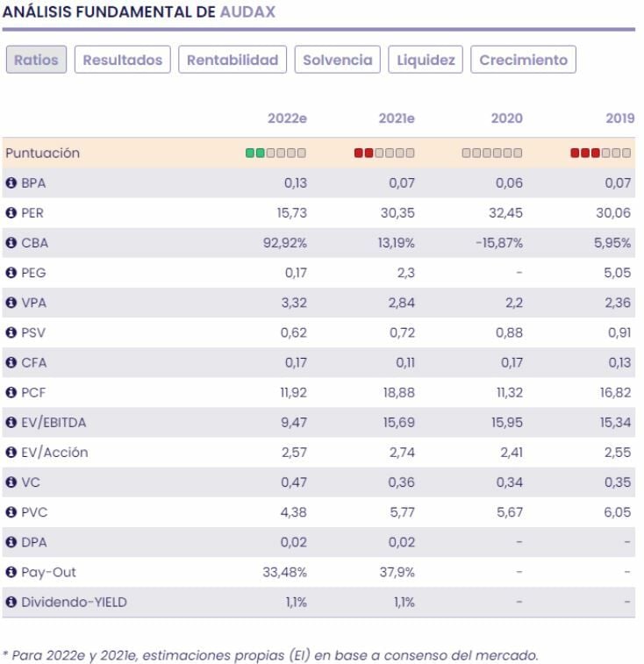Image resolution: width=644 pixels, height=664 pixels.
Task: Open the CBA info icon tooltip
Action: pyautogui.click(x=11, y=243)
